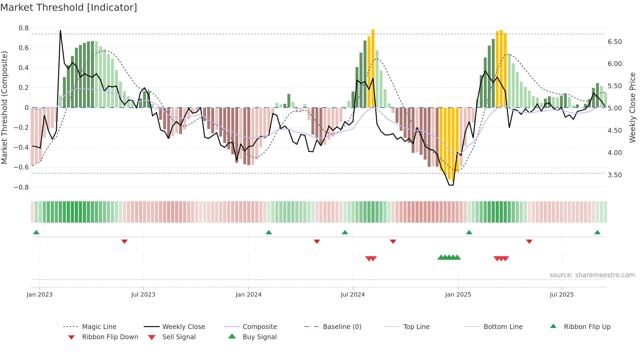Toggle the Sell Signal legend entry
The height and width of the screenshot is (362, 644).
pos(172,337)
